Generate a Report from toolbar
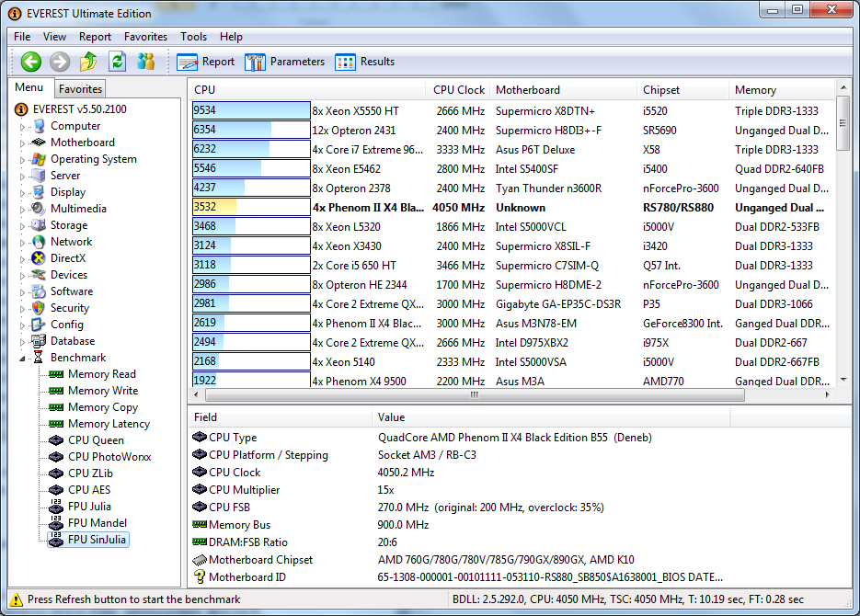860x616 pixels. pyautogui.click(x=205, y=62)
